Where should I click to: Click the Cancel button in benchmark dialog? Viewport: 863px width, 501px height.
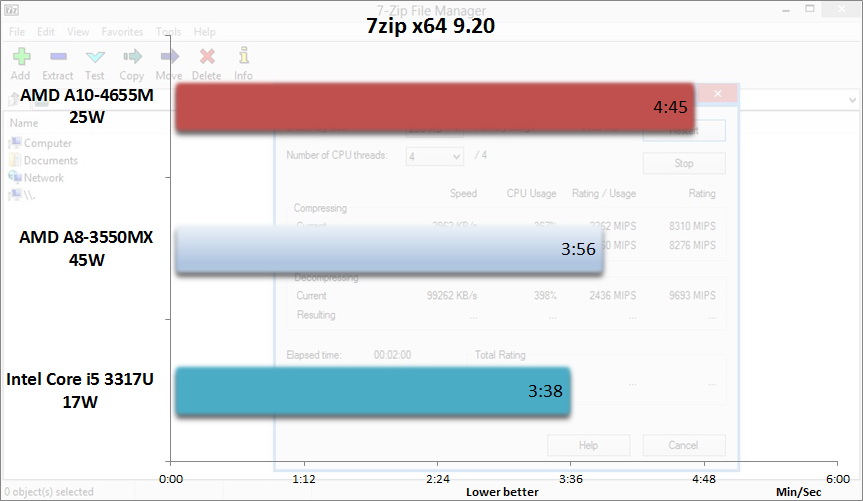pos(684,445)
